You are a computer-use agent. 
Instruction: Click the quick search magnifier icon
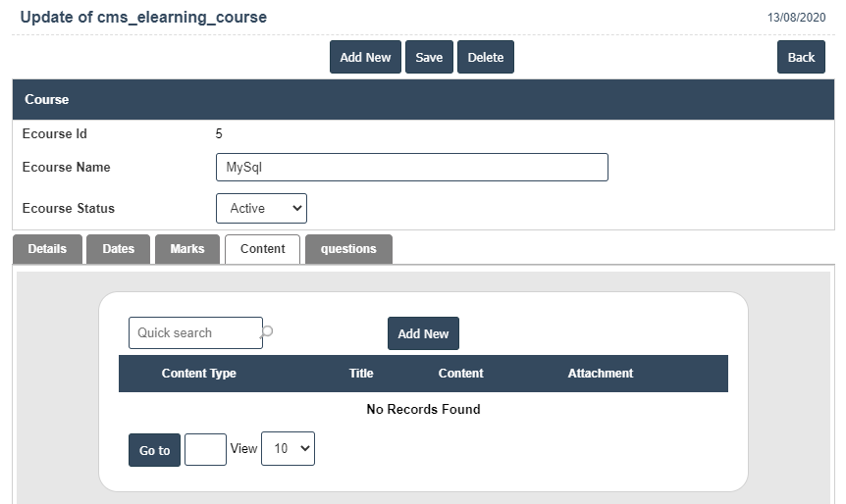point(267,332)
